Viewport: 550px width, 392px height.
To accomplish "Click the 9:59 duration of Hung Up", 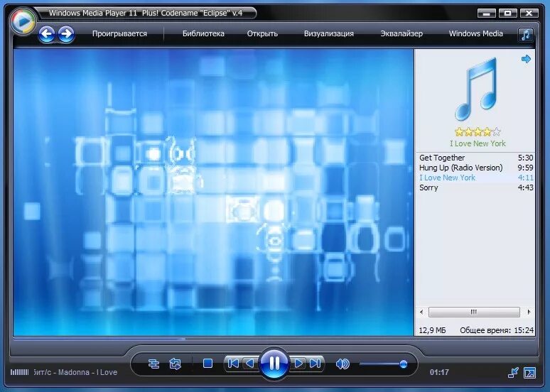I will (525, 168).
